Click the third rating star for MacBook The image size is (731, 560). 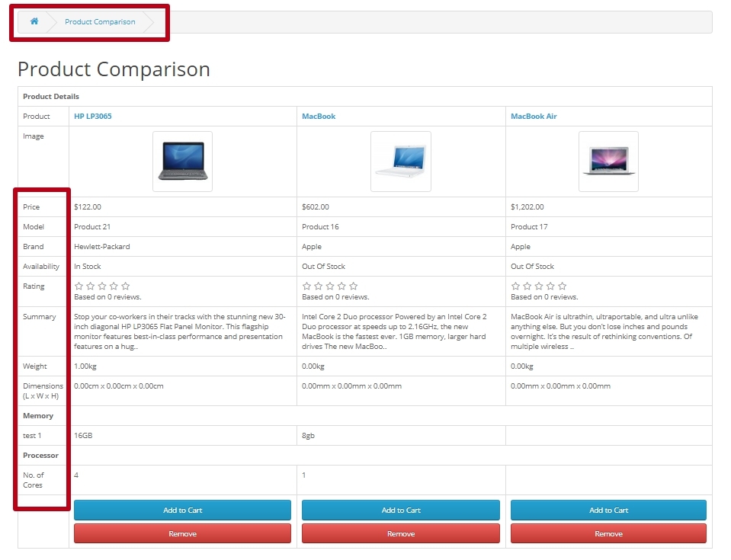click(330, 286)
